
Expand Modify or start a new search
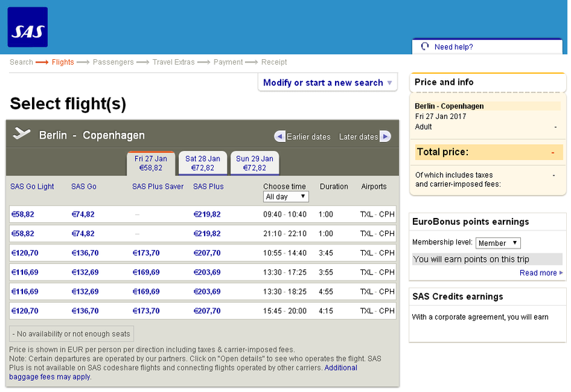coord(327,83)
